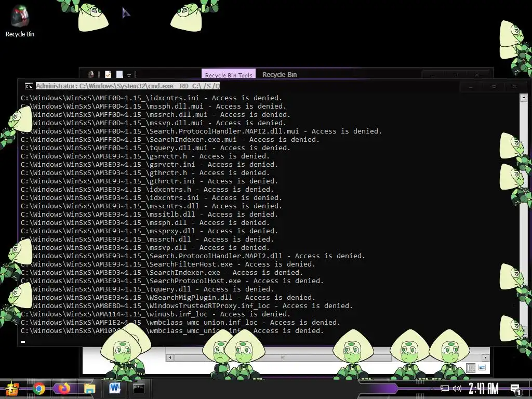This screenshot has height=399, width=532.
Task: Click the 2:41 AM taskbar clock
Action: (x=484, y=389)
